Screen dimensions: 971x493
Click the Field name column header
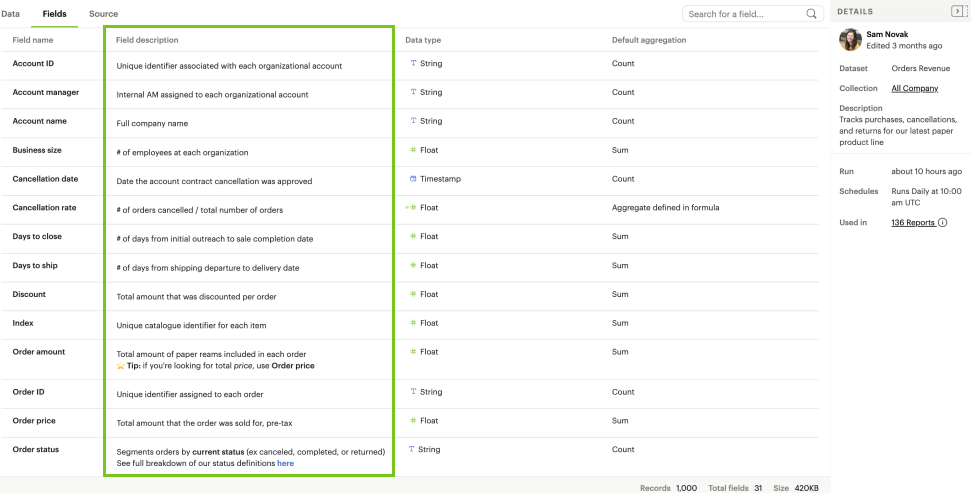tap(33, 40)
